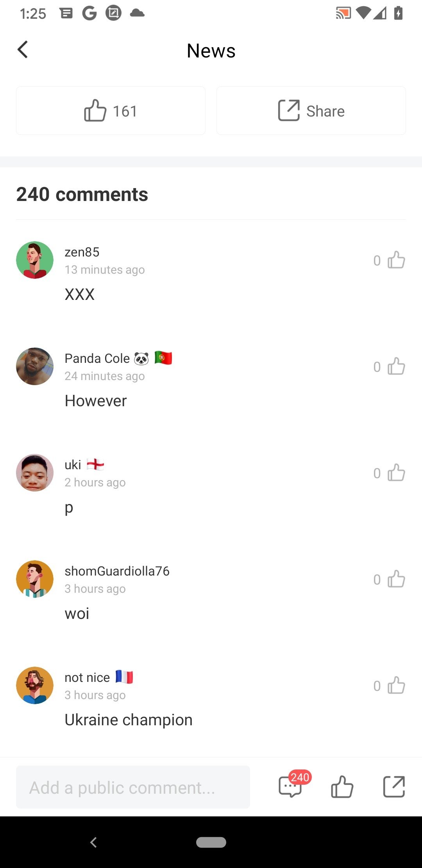The height and width of the screenshot is (868, 422).
Task: Tap the Share button below the header
Action: coord(311,111)
